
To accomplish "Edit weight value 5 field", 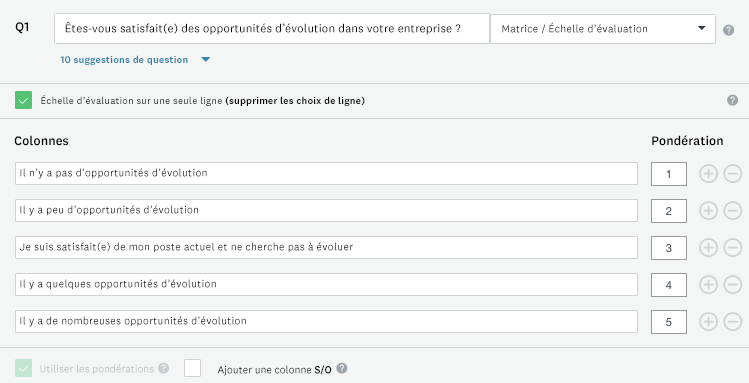I will (669, 322).
